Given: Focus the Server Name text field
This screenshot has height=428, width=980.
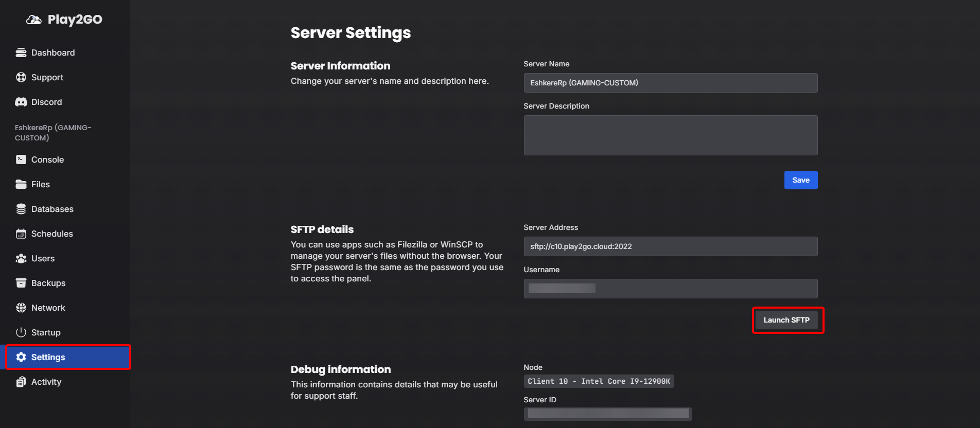Looking at the screenshot, I should click(670, 83).
